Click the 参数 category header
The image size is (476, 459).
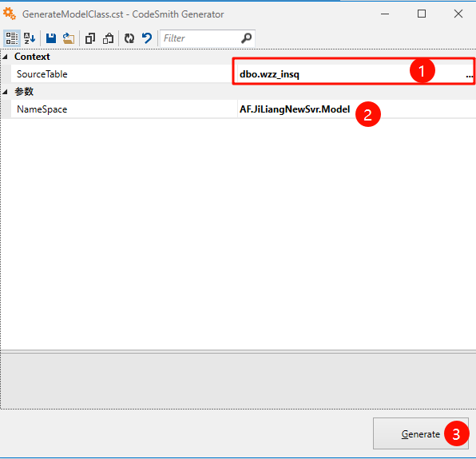[x=24, y=92]
